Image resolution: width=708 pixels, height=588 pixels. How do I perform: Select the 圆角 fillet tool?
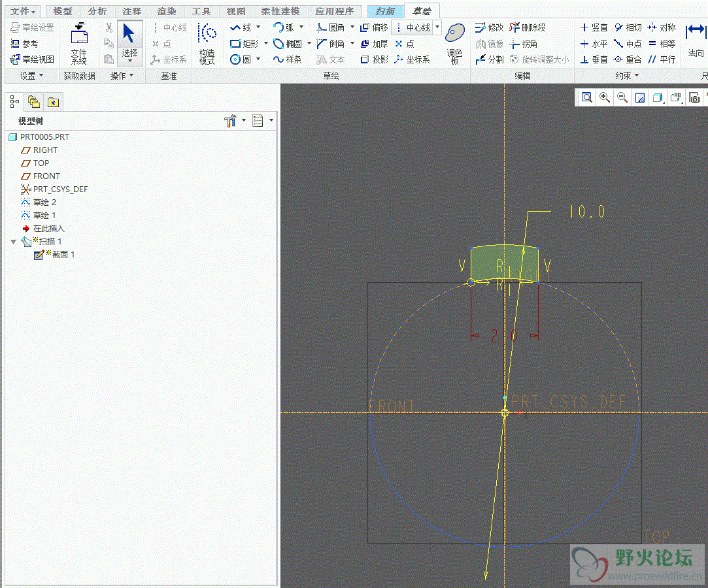point(331,27)
